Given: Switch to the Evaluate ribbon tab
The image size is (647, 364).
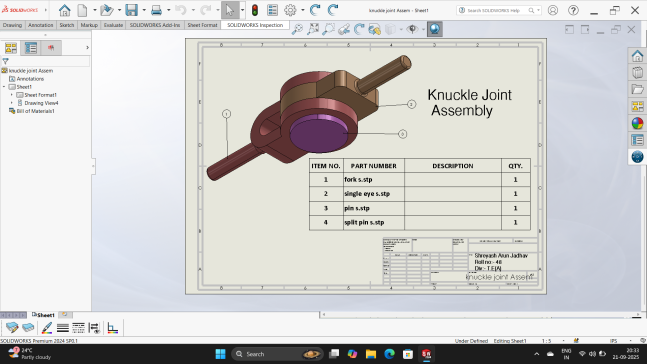Looking at the screenshot, I should (113, 25).
